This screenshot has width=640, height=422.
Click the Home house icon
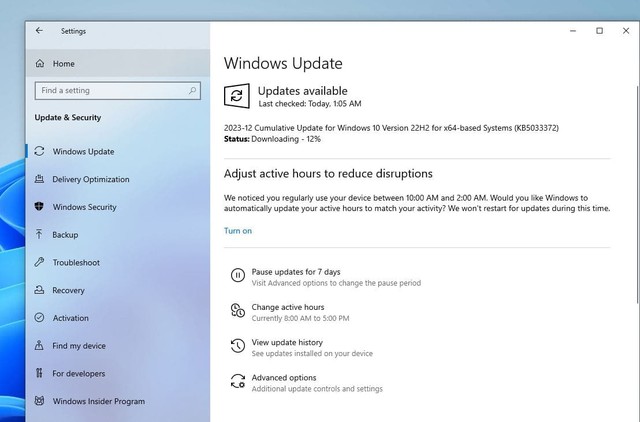(x=40, y=63)
